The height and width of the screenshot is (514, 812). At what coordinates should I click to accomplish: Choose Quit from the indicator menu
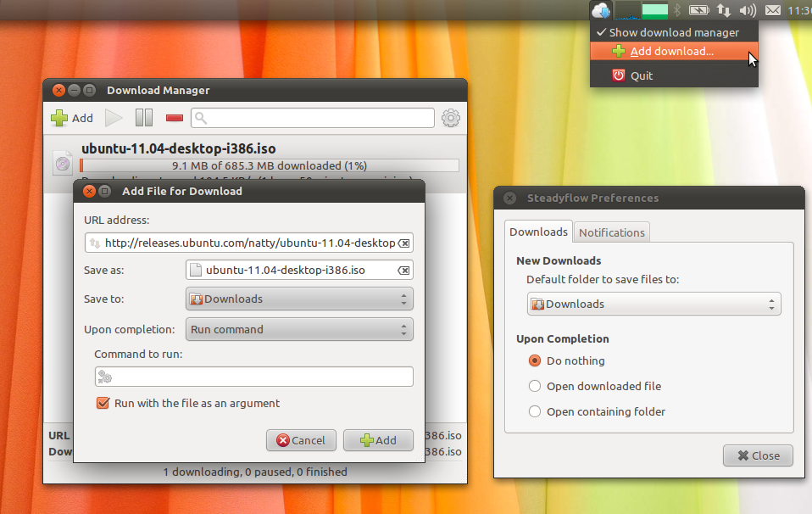pyautogui.click(x=674, y=75)
